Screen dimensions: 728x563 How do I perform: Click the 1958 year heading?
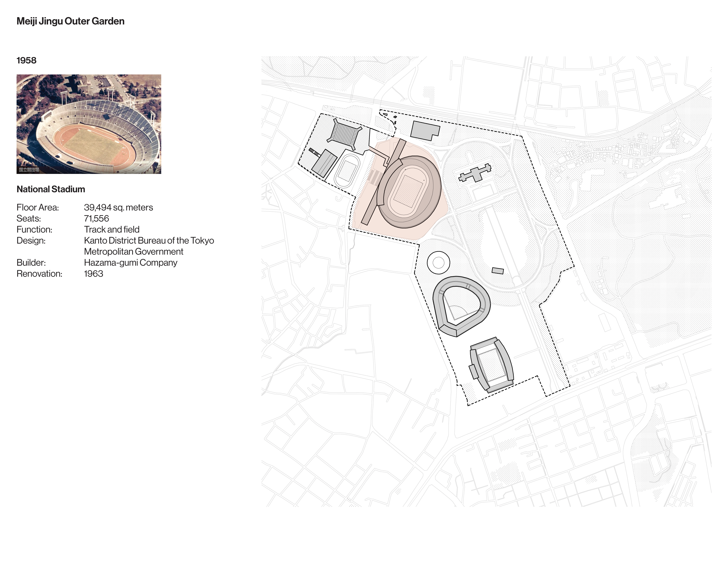[x=26, y=60]
